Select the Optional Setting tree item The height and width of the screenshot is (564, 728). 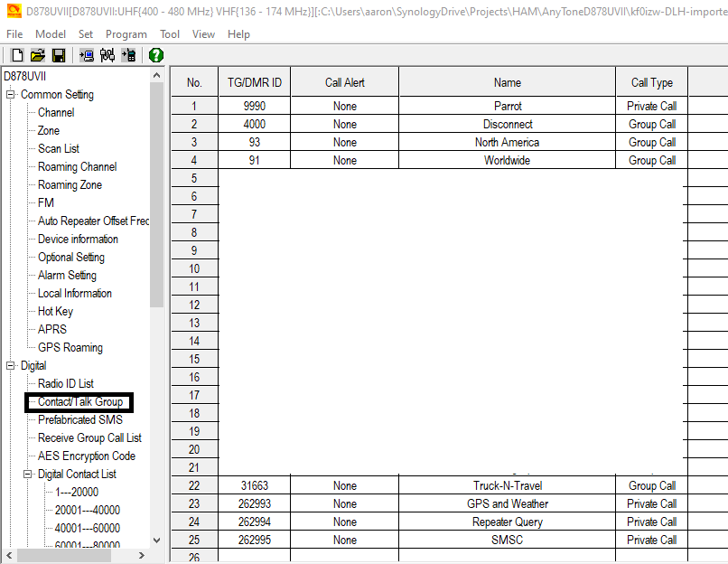pos(70,258)
